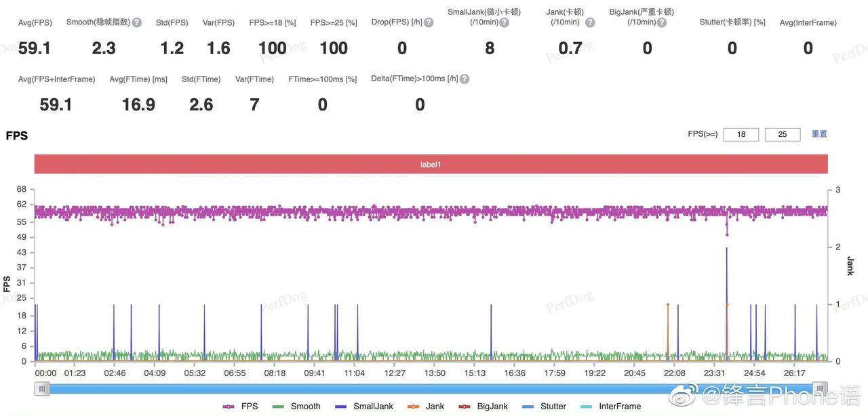This screenshot has width=868, height=416.
Task: Click the help icon beside Drop(FPS) [/h]
Action: pyautogui.click(x=429, y=22)
